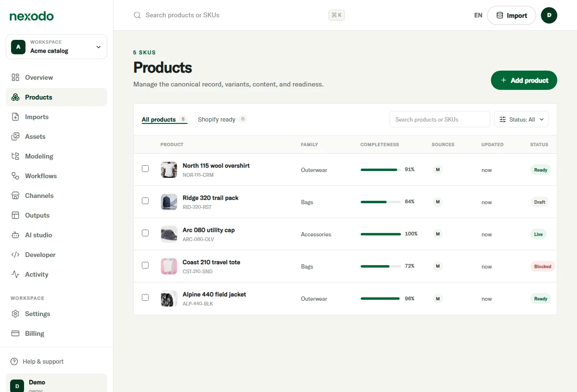Click the 100% completeness bar

click(x=381, y=234)
